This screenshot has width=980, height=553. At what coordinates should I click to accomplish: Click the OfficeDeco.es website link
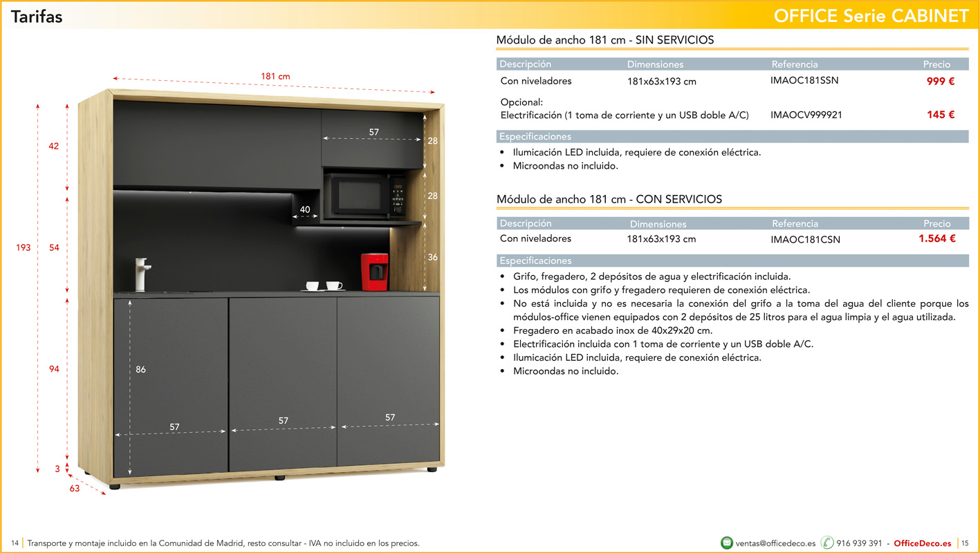pos(923,544)
